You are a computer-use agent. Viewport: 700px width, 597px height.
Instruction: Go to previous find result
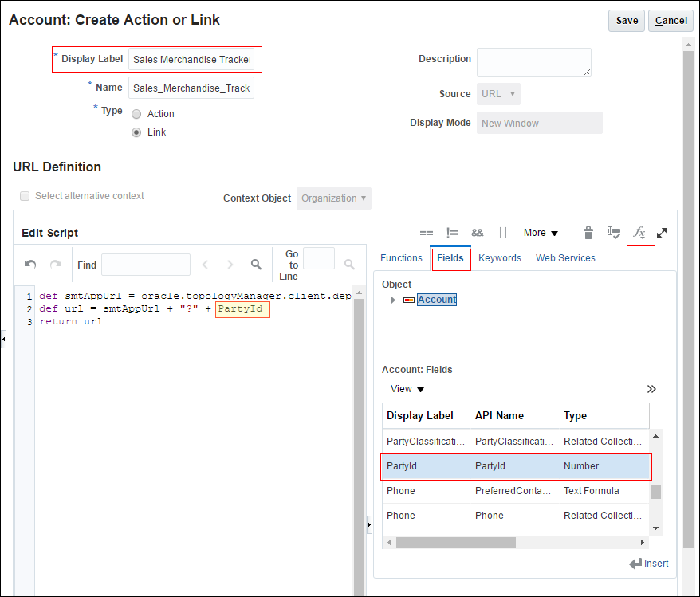tap(205, 265)
